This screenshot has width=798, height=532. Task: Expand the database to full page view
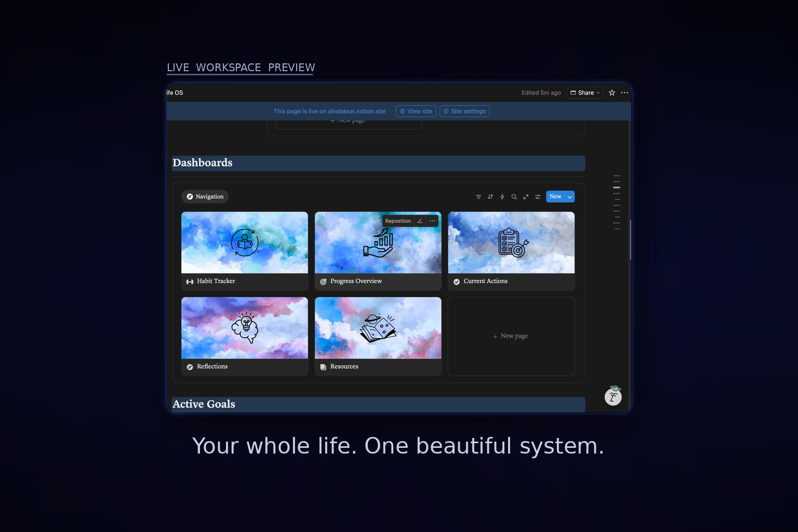[x=526, y=196]
